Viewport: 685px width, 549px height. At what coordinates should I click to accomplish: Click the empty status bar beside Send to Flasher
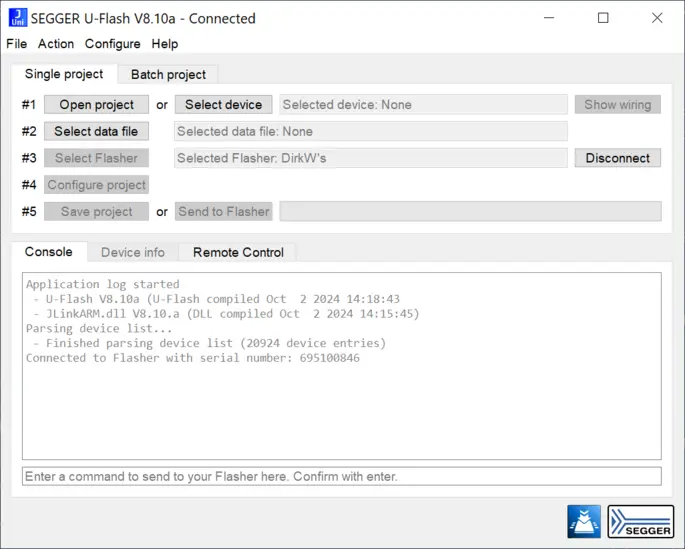pyautogui.click(x=471, y=212)
